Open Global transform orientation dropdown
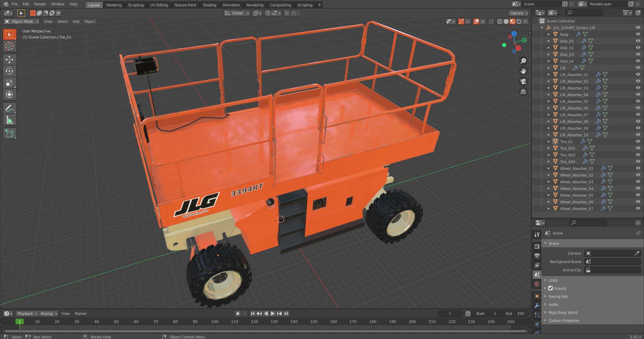 237,13
